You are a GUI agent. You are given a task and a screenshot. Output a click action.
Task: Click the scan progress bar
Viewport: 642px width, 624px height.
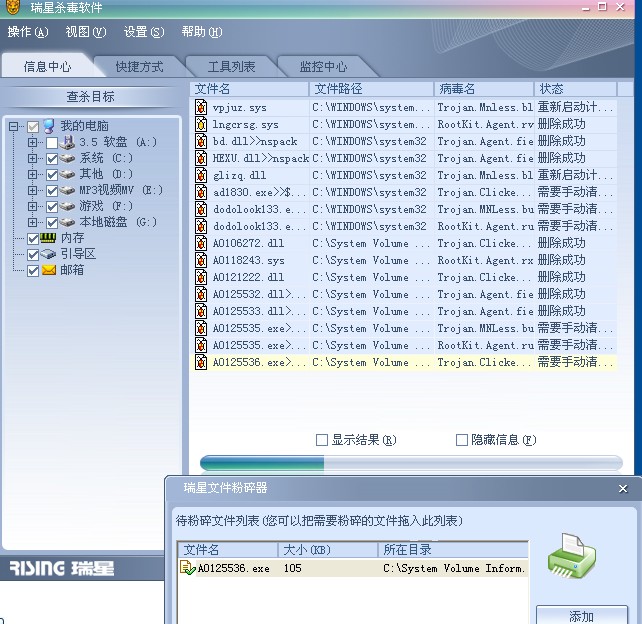tap(411, 463)
